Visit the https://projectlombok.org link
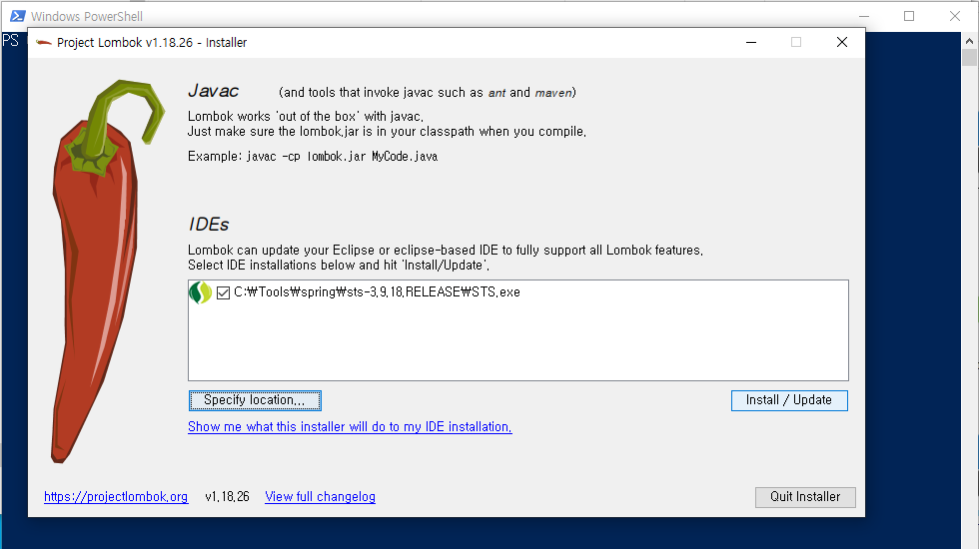This screenshot has width=980, height=549. coord(116,496)
